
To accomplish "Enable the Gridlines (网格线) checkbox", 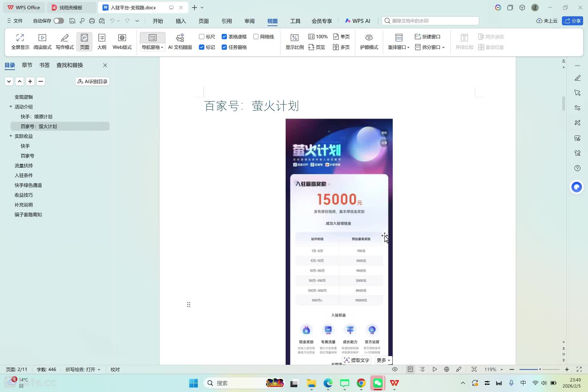I will (x=256, y=37).
